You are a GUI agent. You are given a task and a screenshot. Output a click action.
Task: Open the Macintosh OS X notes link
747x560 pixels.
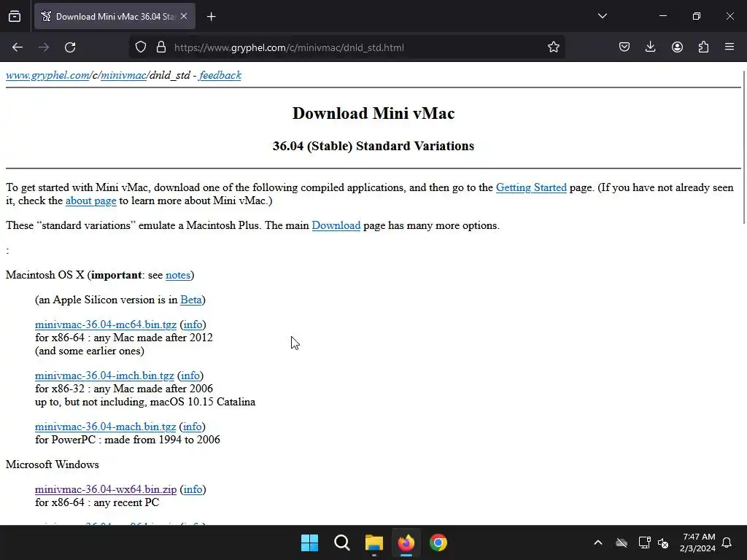coord(178,275)
